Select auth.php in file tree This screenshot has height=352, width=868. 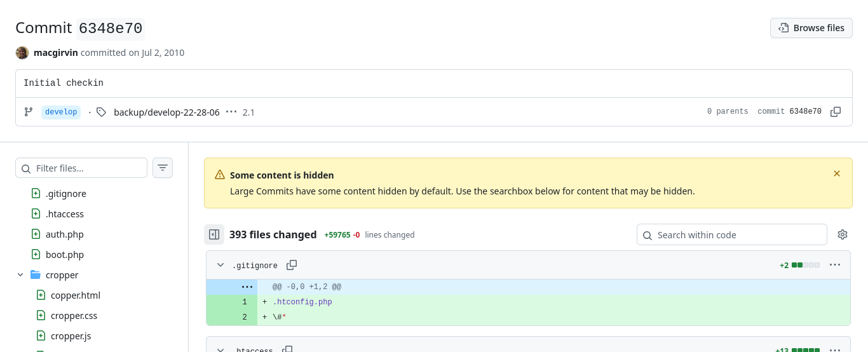(x=64, y=234)
